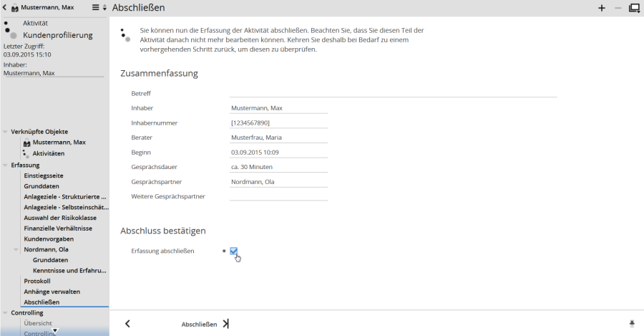Click the plus icon in the top bar
This screenshot has width=644, height=336.
click(601, 9)
